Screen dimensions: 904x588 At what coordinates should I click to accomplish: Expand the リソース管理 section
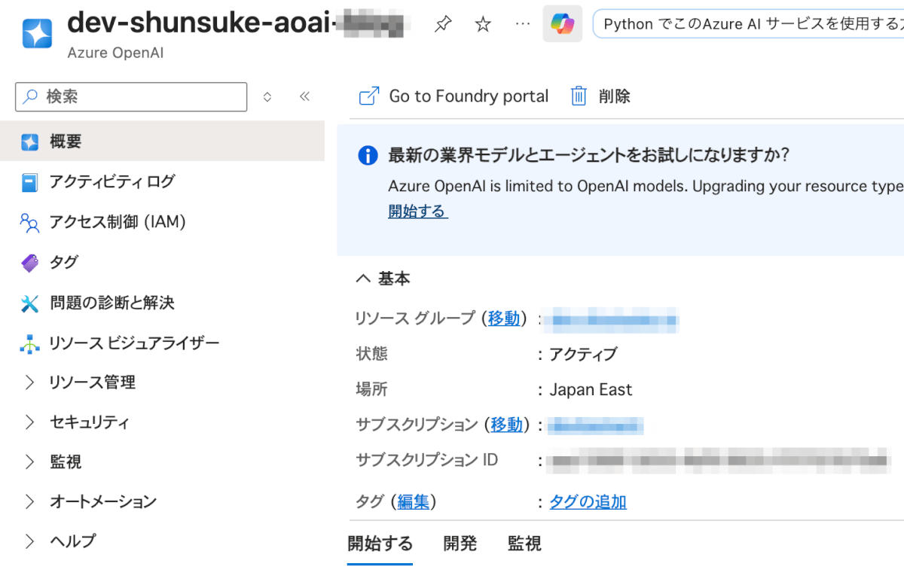[x=92, y=382]
